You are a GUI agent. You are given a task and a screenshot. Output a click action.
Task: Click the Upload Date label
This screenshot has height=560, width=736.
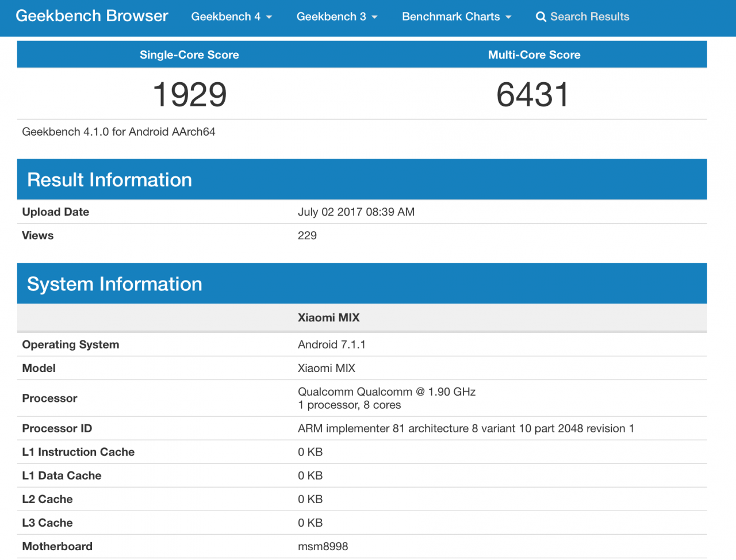pyautogui.click(x=56, y=212)
